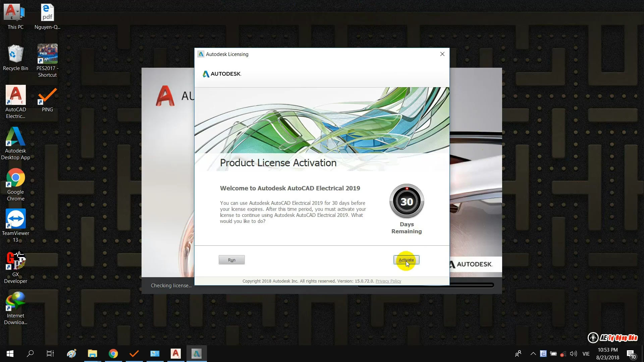Open the Privacy Policy link

click(388, 281)
